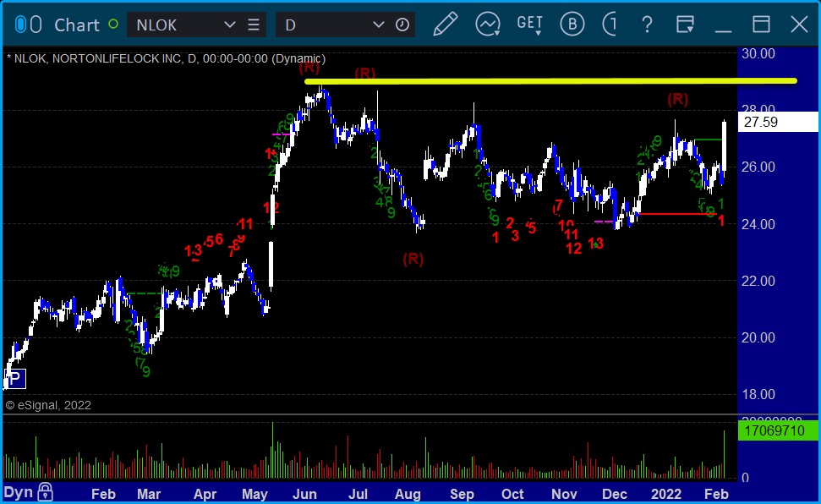Viewport: 821px width, 504px height.
Task: Open the studies icon with wavy line
Action: pyautogui.click(x=488, y=25)
